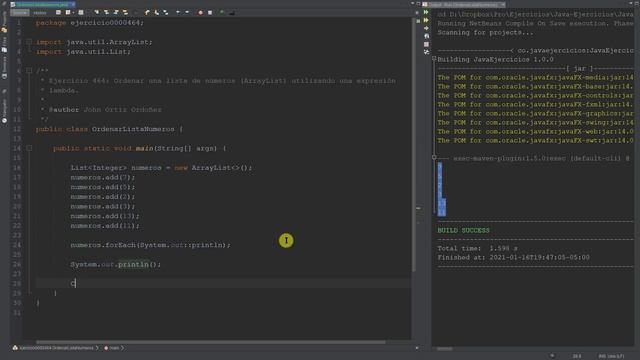This screenshot has width=640, height=360.
Task: Collapse the Javadoc comment fold
Action: click(29, 71)
